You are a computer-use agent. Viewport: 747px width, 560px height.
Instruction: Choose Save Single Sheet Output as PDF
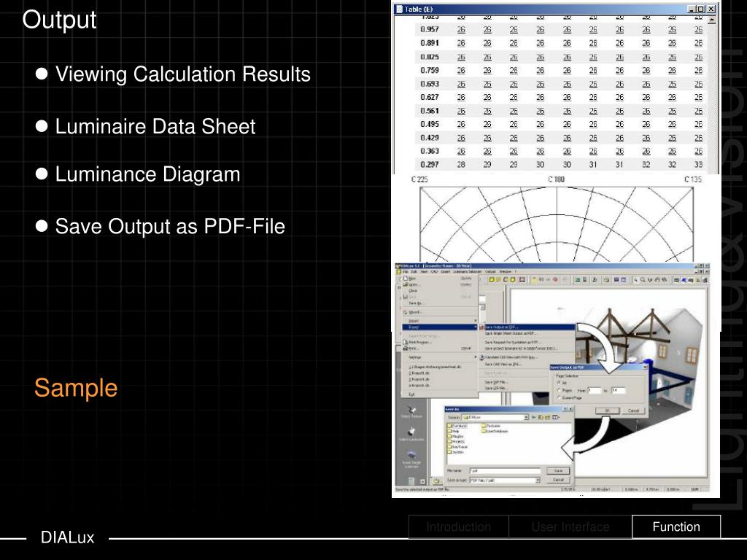[x=511, y=333]
